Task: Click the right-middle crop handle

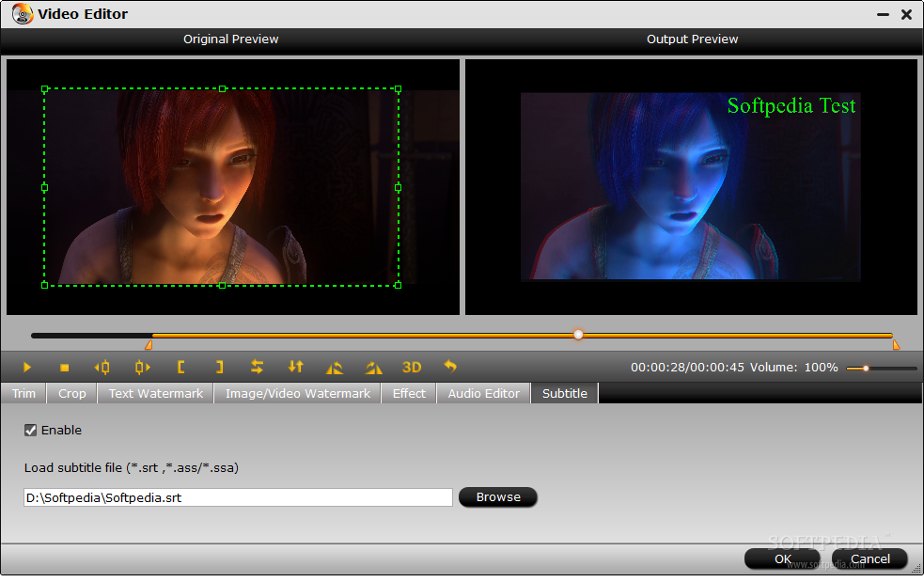Action: 399,187
